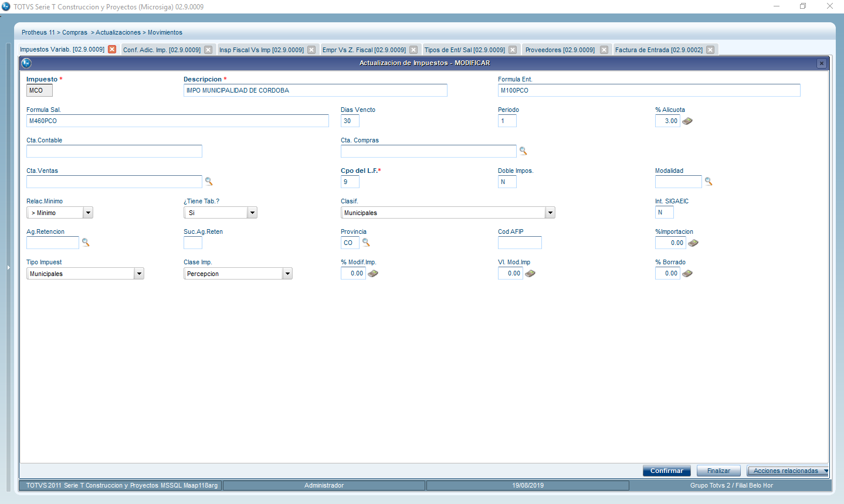Click the Doble Impos. field

point(507,182)
